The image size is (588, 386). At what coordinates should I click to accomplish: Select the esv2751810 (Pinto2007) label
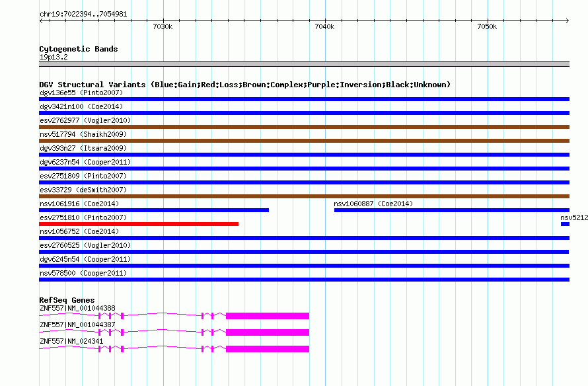click(83, 217)
